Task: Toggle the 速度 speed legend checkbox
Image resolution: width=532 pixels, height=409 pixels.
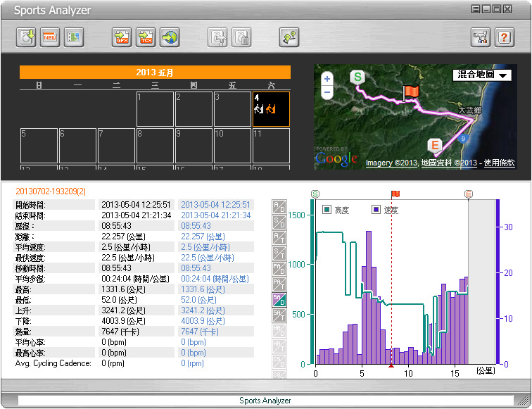Action: (x=376, y=210)
